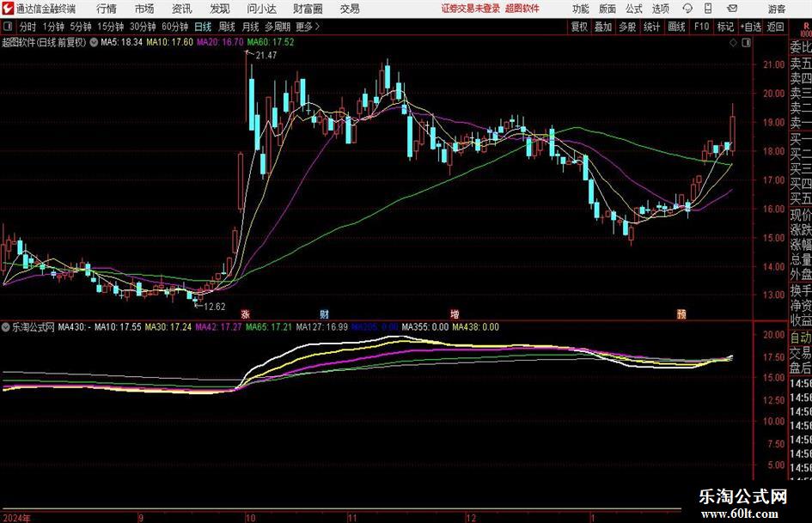Open the 市场 menu
This screenshot has width=812, height=523.
[144, 9]
